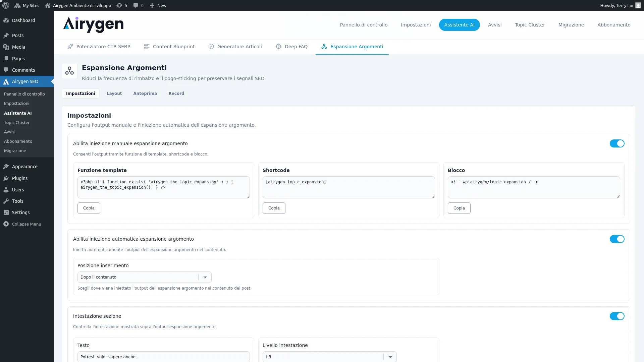Click the Generatore Articoli circular icon

[x=211, y=47]
